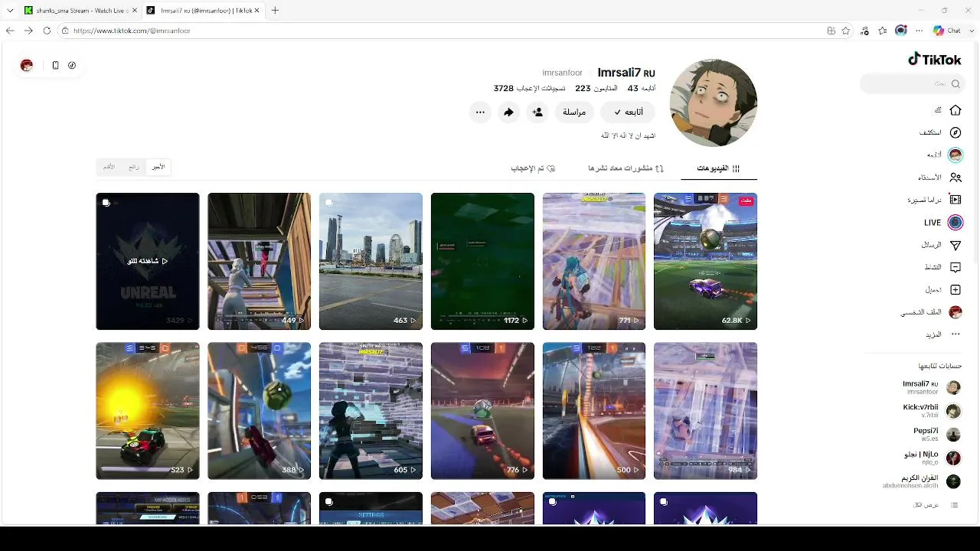Click the browser address bar URL

132,31
